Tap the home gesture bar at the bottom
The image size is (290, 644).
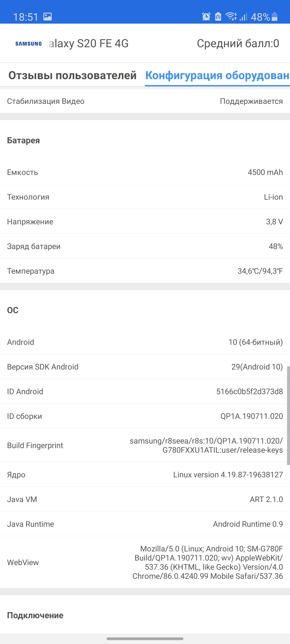click(145, 639)
